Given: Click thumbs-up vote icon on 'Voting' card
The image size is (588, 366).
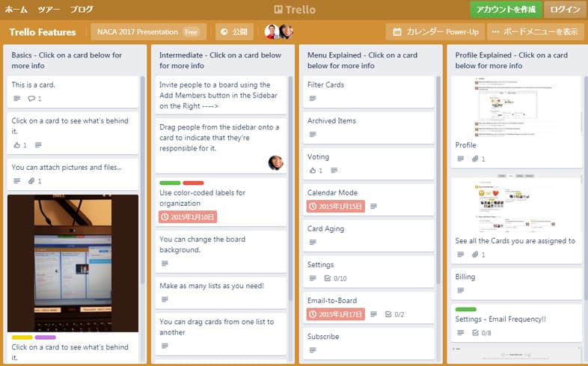Looking at the screenshot, I should (313, 171).
